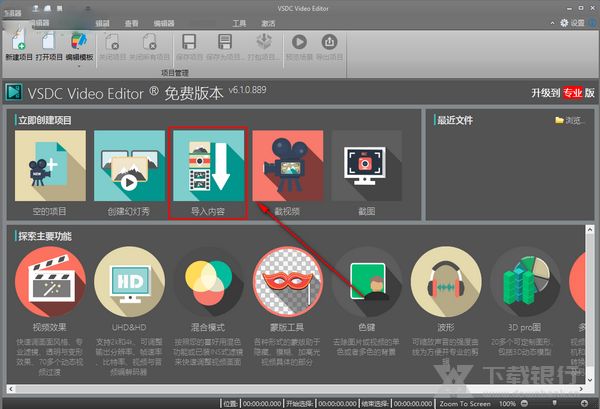The height and width of the screenshot is (409, 600).
Task: Click the UHD&HD feature icon
Action: coord(129,284)
